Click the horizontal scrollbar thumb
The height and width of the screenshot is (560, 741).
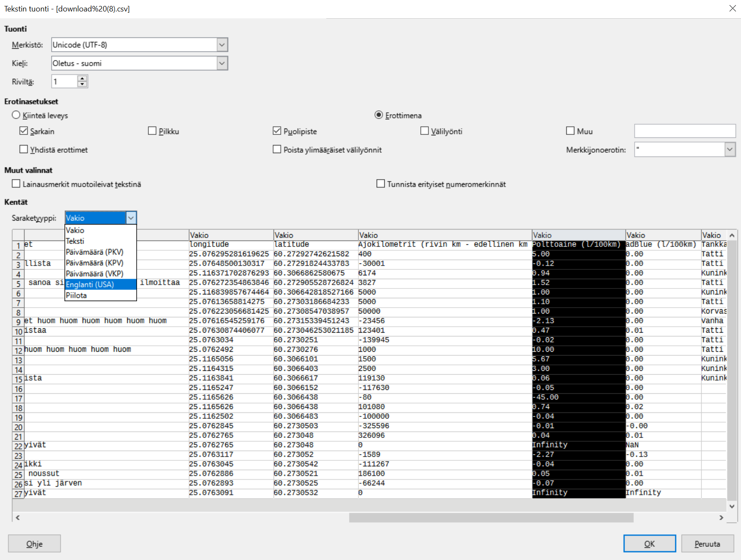[491, 518]
